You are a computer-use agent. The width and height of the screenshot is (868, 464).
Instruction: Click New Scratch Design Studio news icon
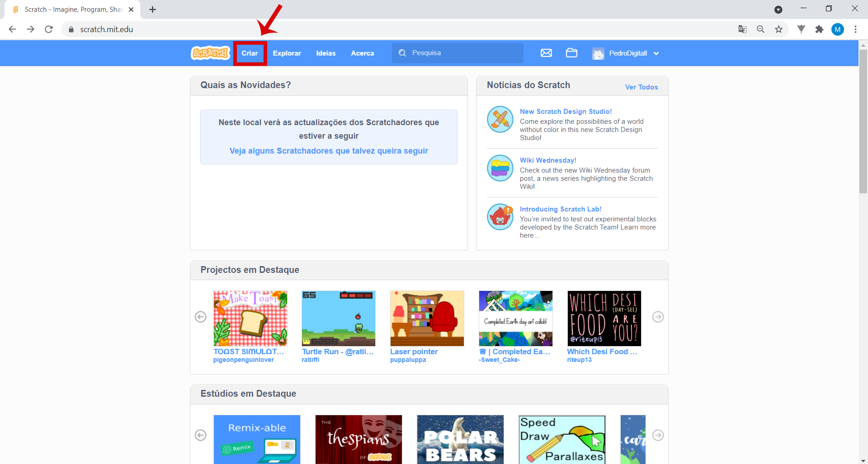pyautogui.click(x=500, y=119)
